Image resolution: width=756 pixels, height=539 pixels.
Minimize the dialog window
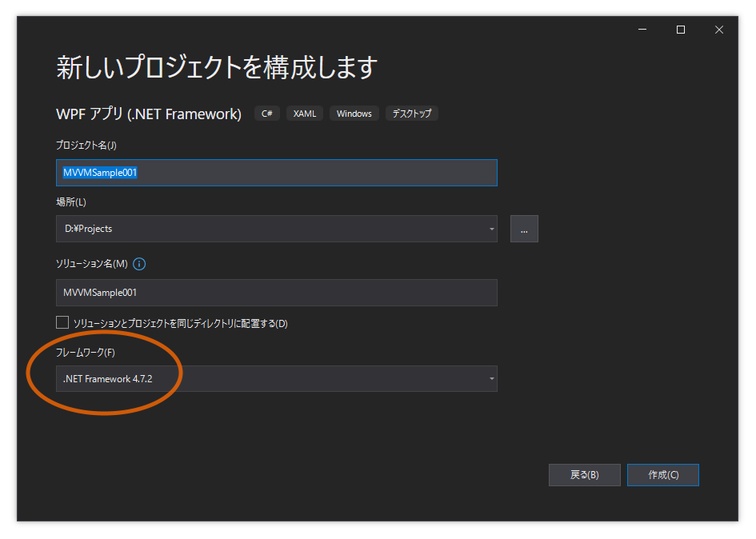642,29
